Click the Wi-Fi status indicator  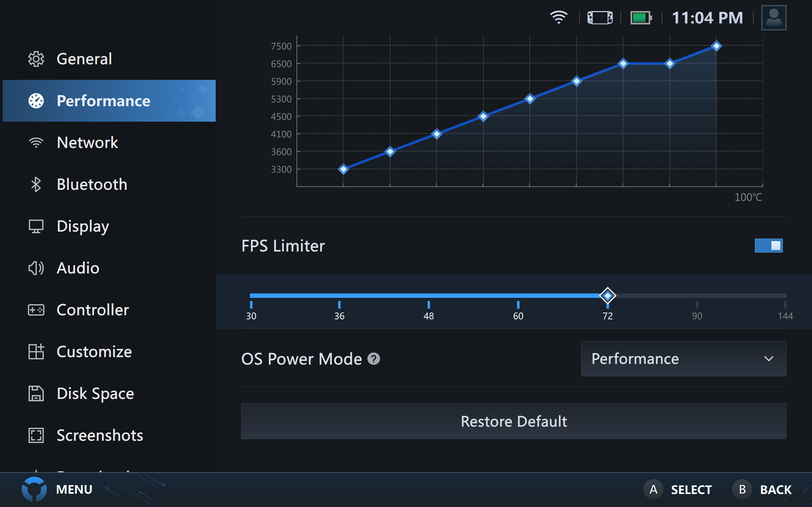tap(558, 17)
